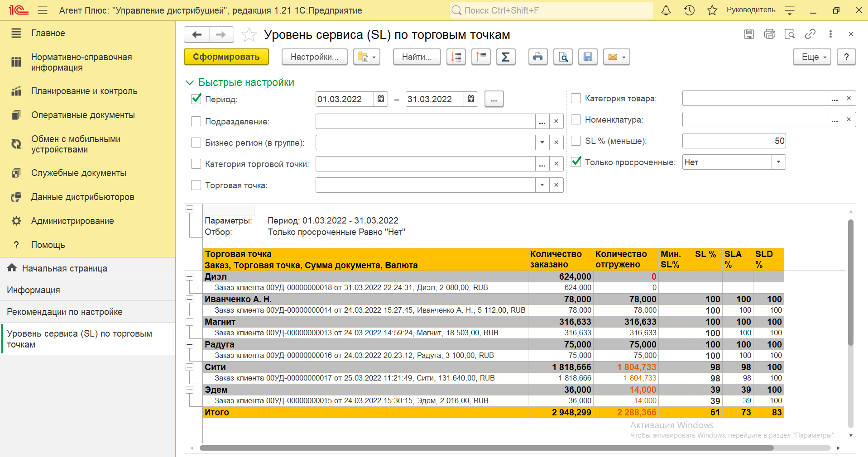Viewport: 868px width, 457px height.
Task: Enable Бизнес регион (в группе) checkbox
Action: [196, 143]
